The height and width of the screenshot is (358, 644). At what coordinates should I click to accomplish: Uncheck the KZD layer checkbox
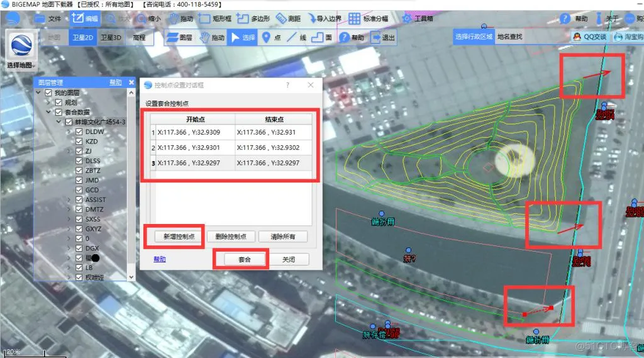tap(79, 142)
